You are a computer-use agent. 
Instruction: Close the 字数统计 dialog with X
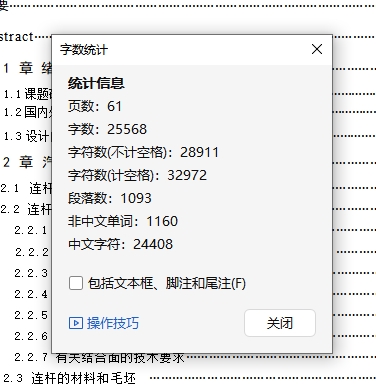click(317, 49)
